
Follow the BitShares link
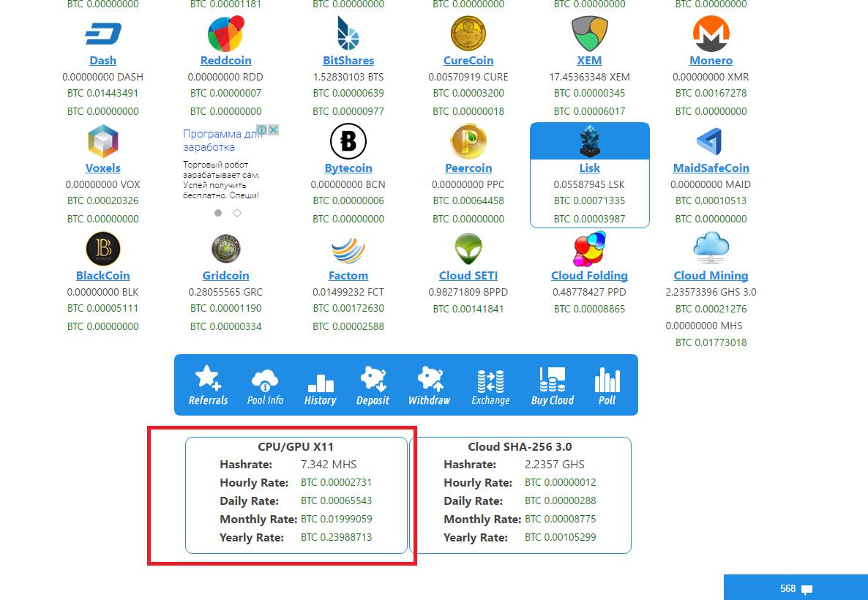[x=348, y=60]
